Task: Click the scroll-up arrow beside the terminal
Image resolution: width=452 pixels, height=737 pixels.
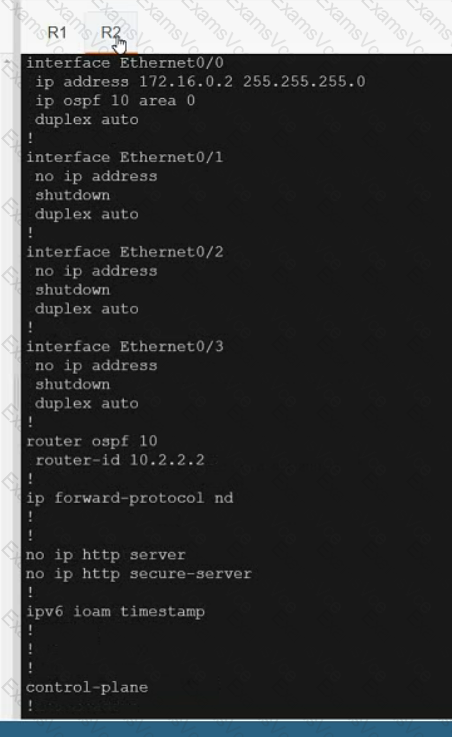Action: click(x=7, y=62)
